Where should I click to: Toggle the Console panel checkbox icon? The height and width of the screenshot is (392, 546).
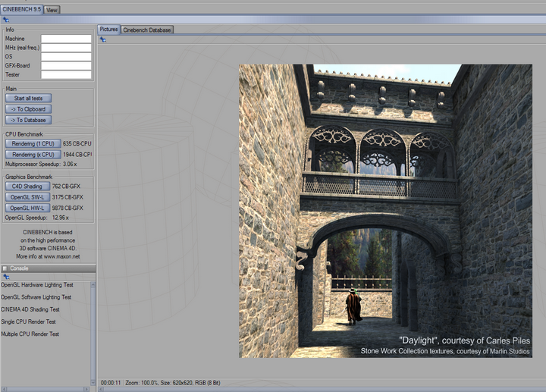[x=5, y=268]
